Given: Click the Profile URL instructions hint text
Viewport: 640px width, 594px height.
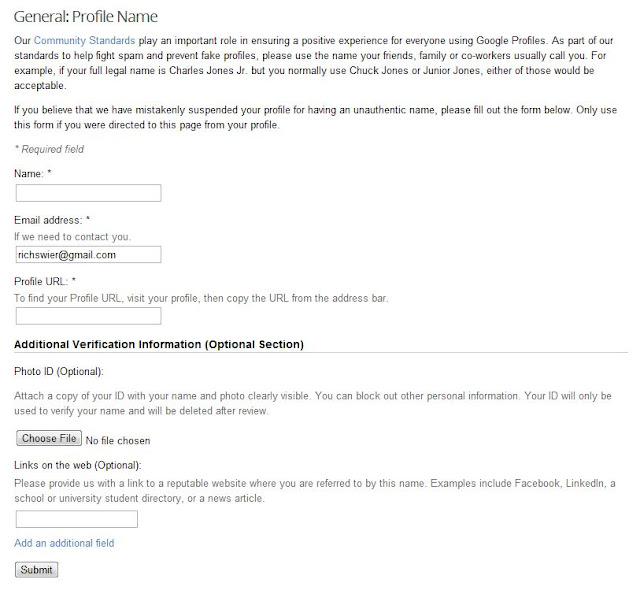Looking at the screenshot, I should point(200,298).
